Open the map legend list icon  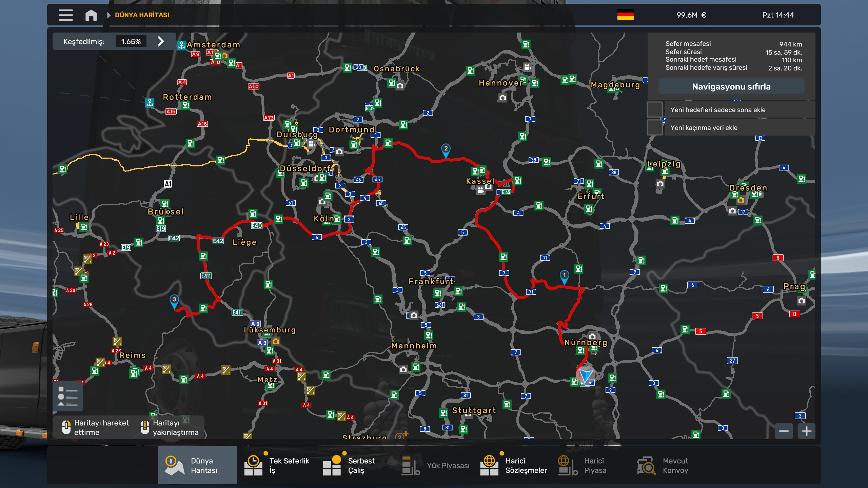coord(68,396)
